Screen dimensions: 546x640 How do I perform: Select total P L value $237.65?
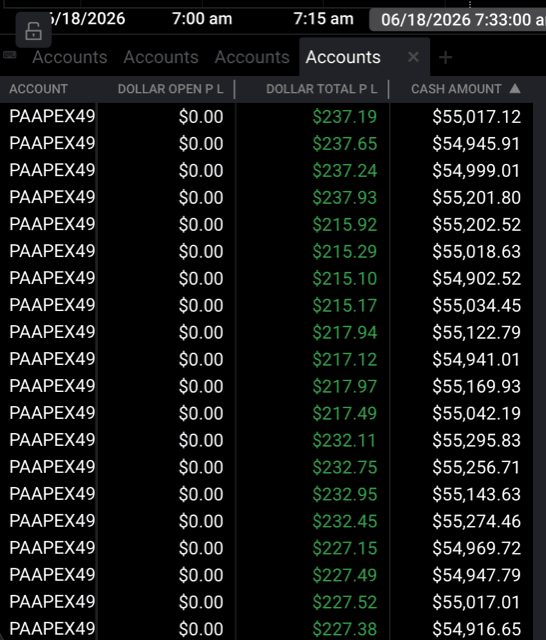345,144
